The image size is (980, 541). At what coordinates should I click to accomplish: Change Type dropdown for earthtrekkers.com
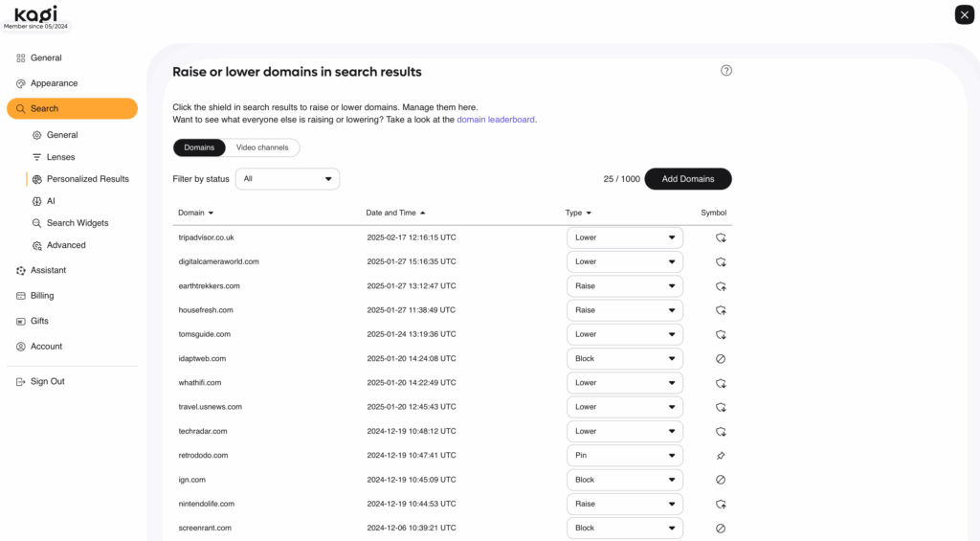[x=624, y=286]
